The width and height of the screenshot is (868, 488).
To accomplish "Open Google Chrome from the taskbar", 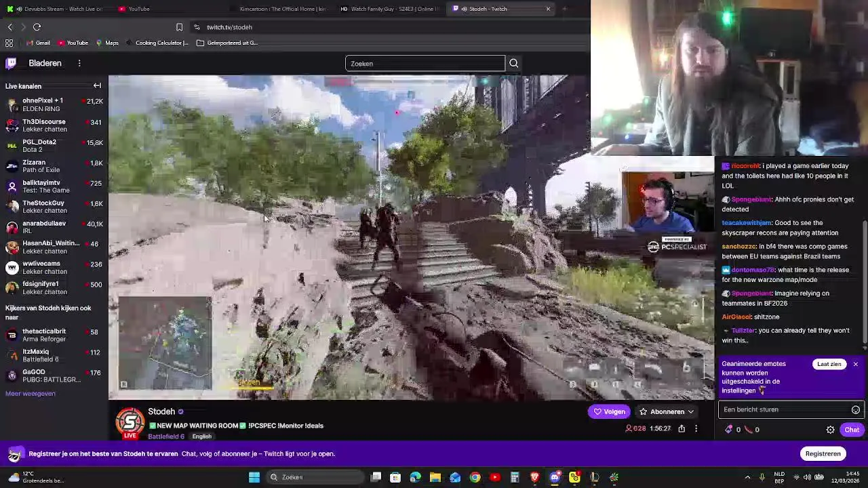I will (x=475, y=477).
